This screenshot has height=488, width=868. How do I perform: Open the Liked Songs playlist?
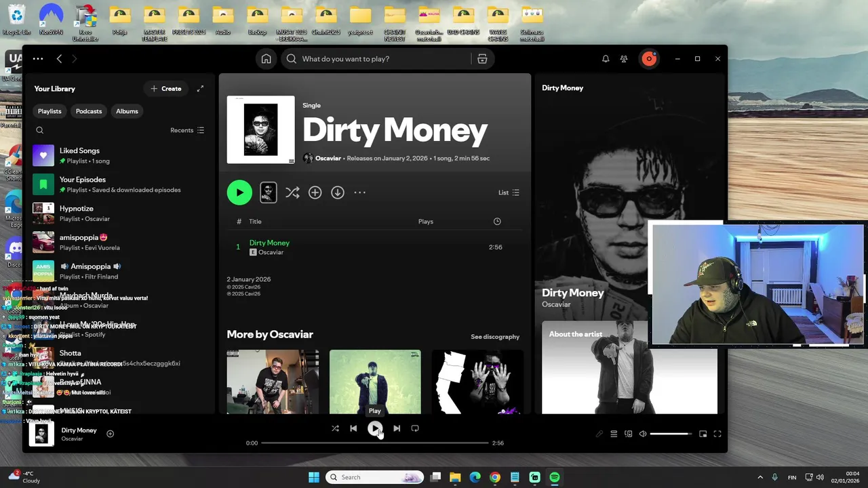point(120,155)
